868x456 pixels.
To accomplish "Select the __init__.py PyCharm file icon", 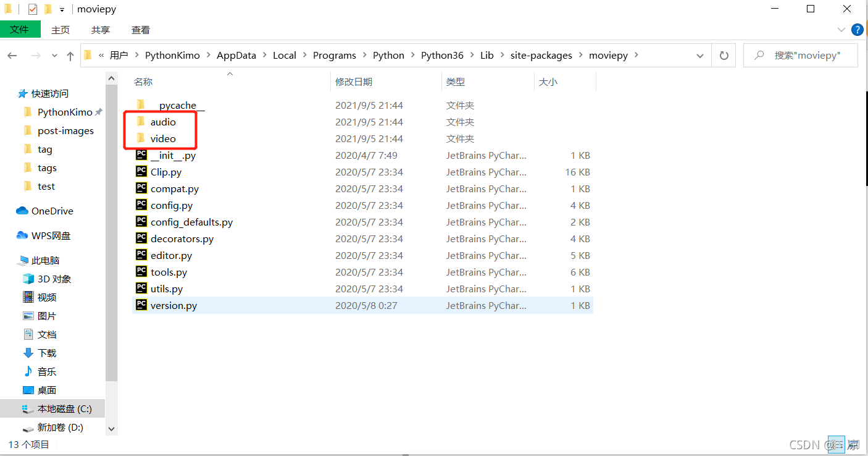I will point(141,155).
